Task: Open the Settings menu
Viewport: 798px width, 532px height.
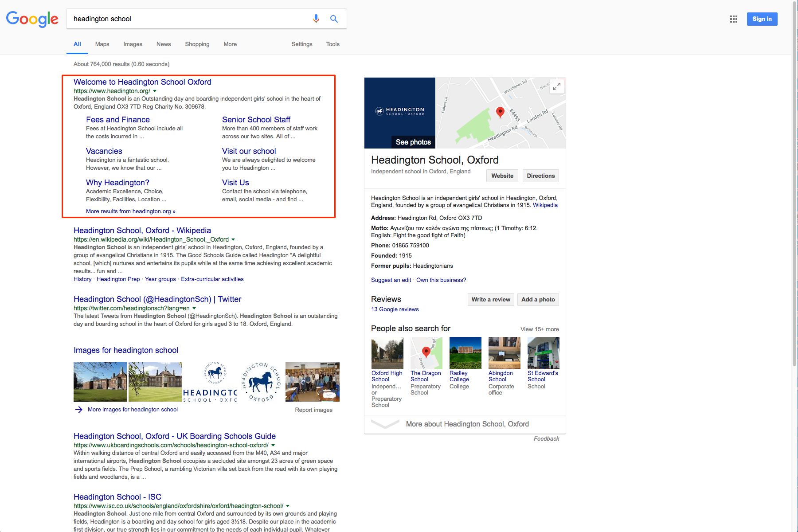Action: click(302, 44)
